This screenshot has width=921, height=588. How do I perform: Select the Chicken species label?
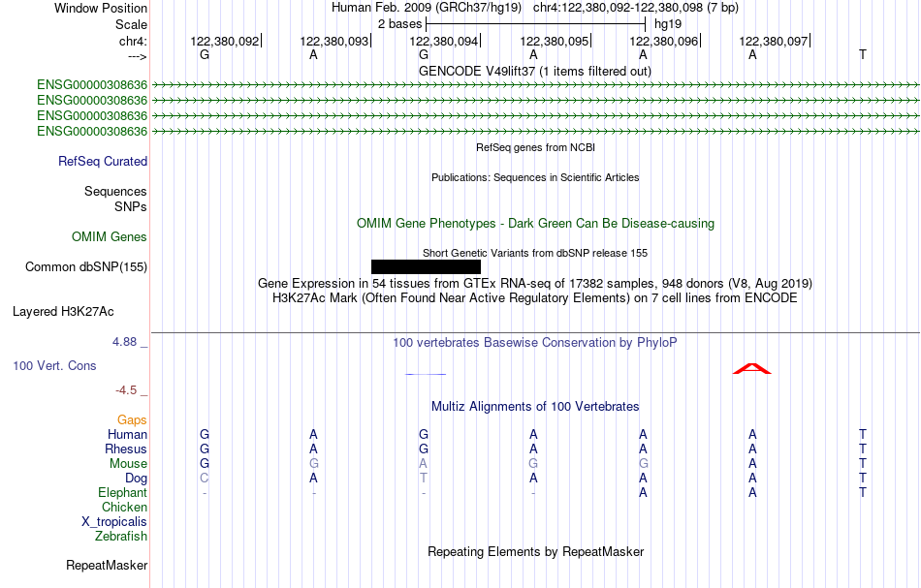click(x=124, y=507)
